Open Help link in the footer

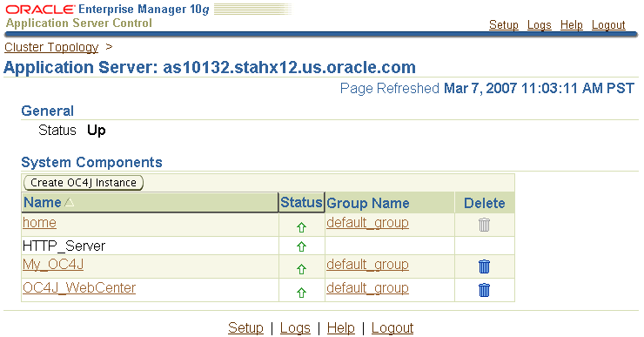pos(341,327)
